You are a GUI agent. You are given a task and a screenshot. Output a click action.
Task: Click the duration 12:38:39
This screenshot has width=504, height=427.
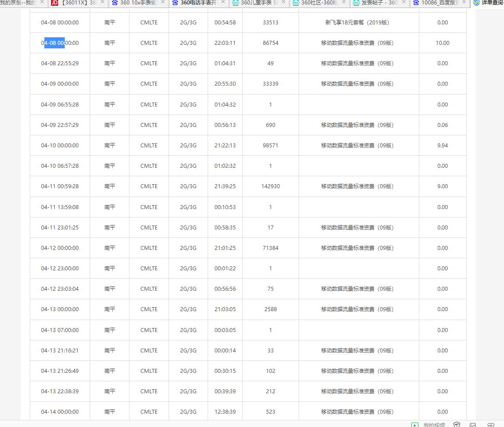(225, 411)
